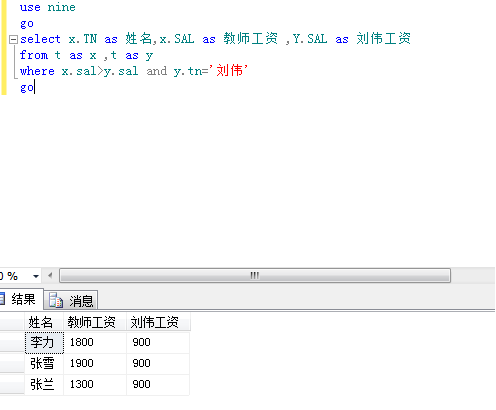This screenshot has width=496, height=410.
Task: Select the salary cell 1800
Action: pos(95,343)
